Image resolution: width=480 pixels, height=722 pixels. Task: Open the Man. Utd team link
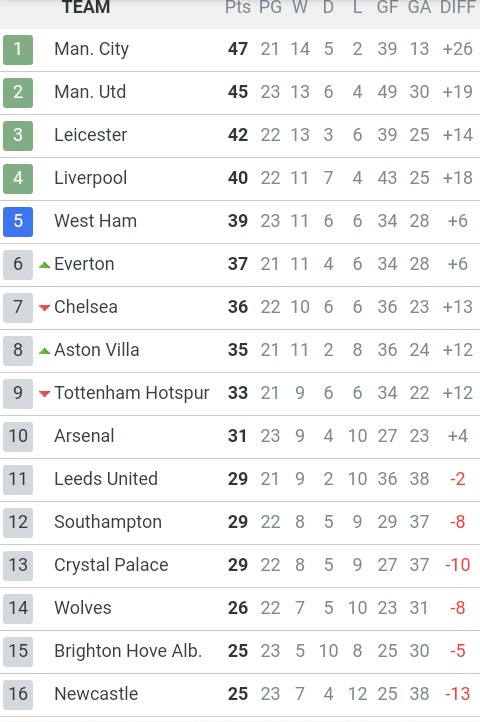[x=90, y=92]
